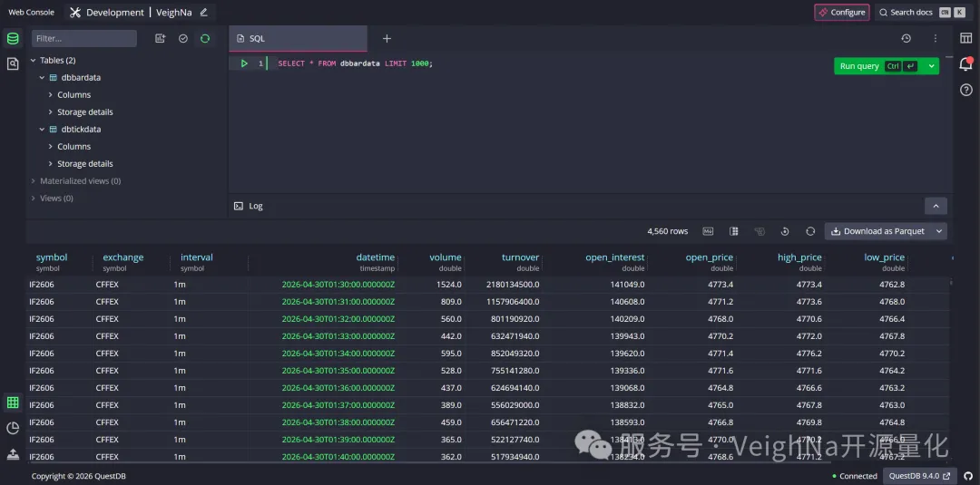This screenshot has width=980, height=485.
Task: Expand Storage details under dbbardata
Action: coord(51,112)
